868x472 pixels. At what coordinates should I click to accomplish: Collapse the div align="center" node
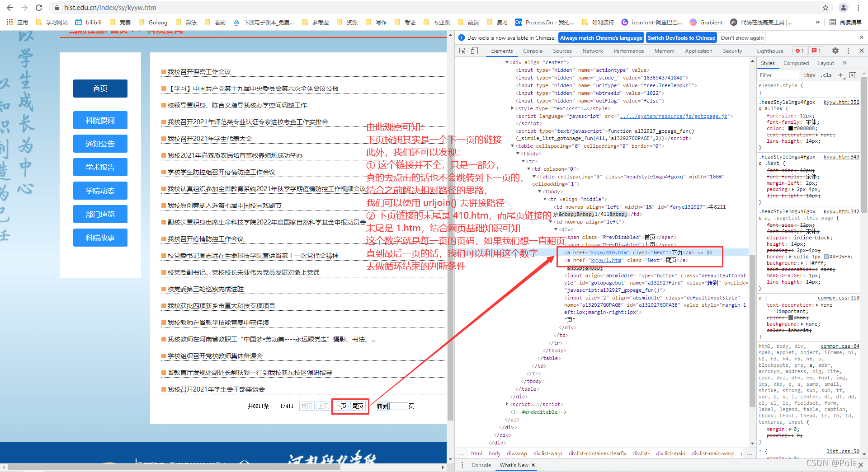click(507, 62)
